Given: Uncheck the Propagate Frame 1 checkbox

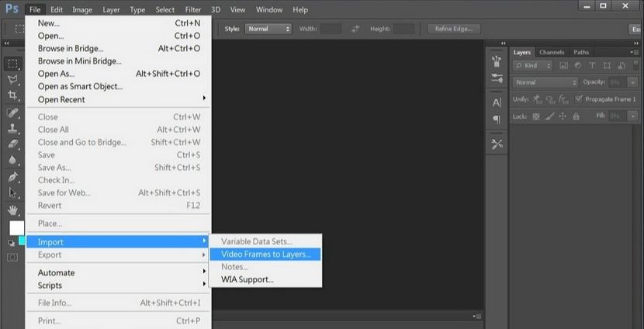Looking at the screenshot, I should [x=578, y=99].
